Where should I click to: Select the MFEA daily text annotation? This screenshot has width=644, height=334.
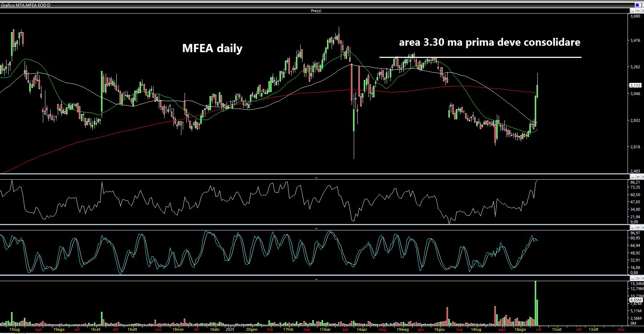coord(212,48)
